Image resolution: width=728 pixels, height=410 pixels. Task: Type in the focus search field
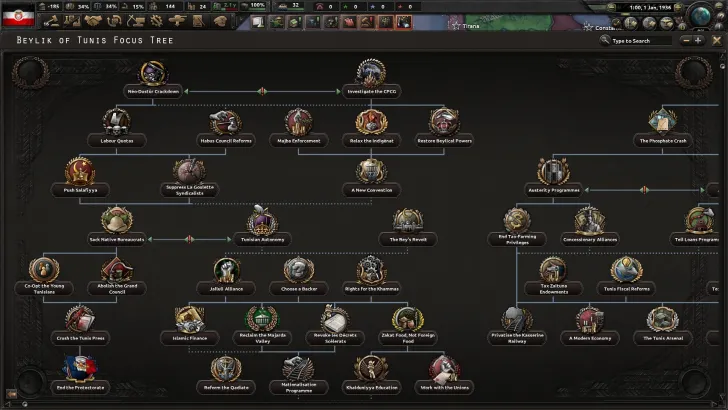(640, 41)
